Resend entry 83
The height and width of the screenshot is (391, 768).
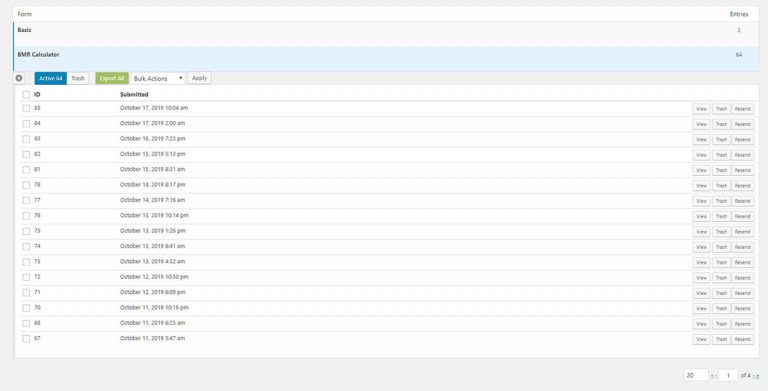pos(743,140)
